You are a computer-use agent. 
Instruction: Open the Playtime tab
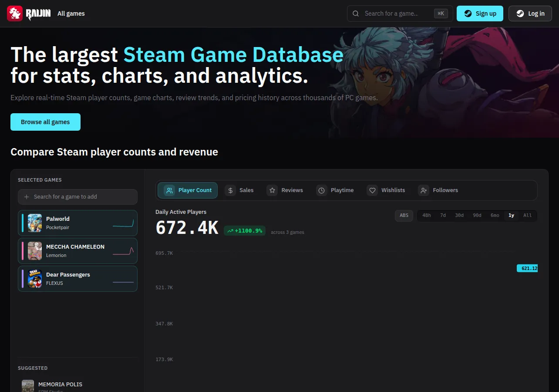335,190
